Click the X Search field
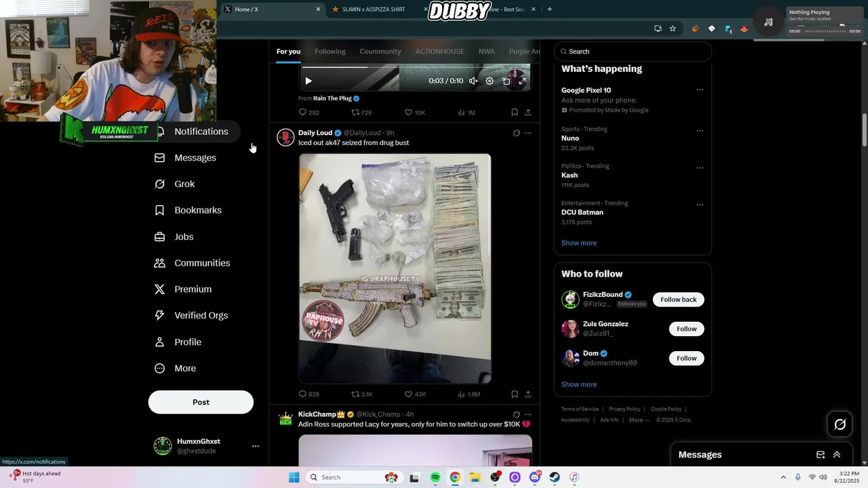Viewport: 868px width, 488px height. pyautogui.click(x=633, y=52)
